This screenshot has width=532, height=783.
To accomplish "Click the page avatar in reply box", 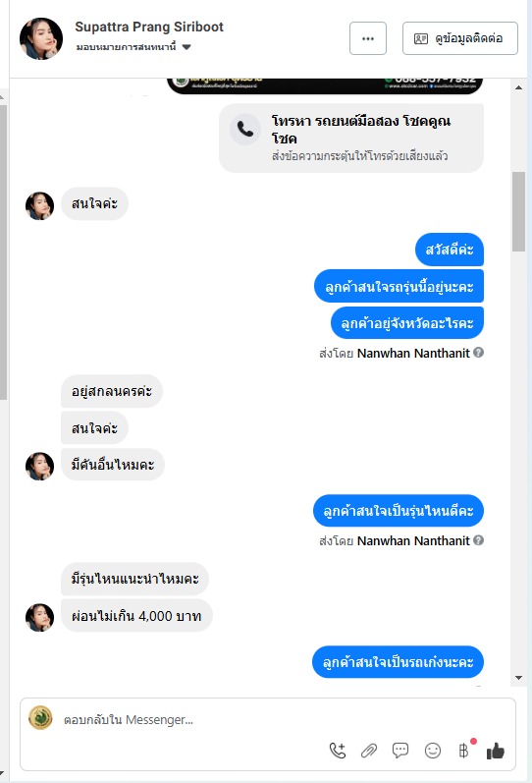I will click(40, 718).
